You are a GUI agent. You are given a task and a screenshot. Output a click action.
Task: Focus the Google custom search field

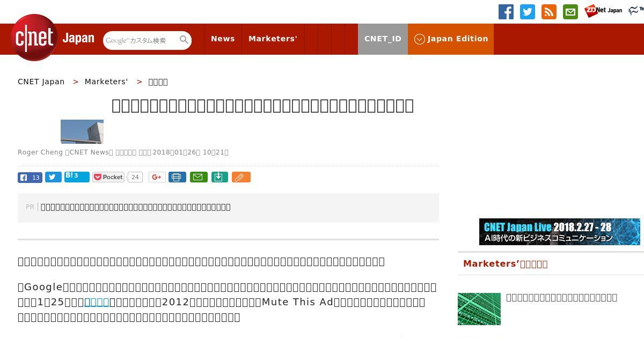[x=141, y=40]
